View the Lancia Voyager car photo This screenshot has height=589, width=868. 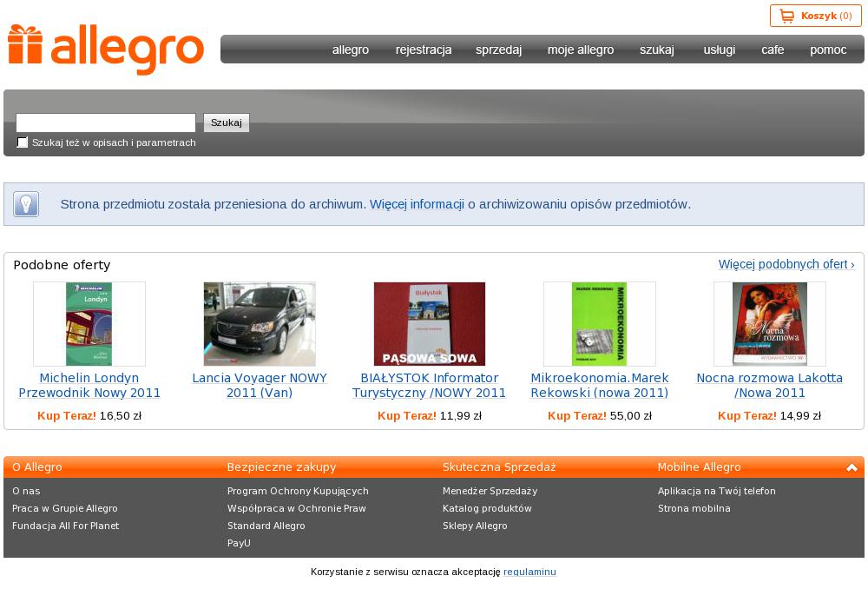click(260, 324)
